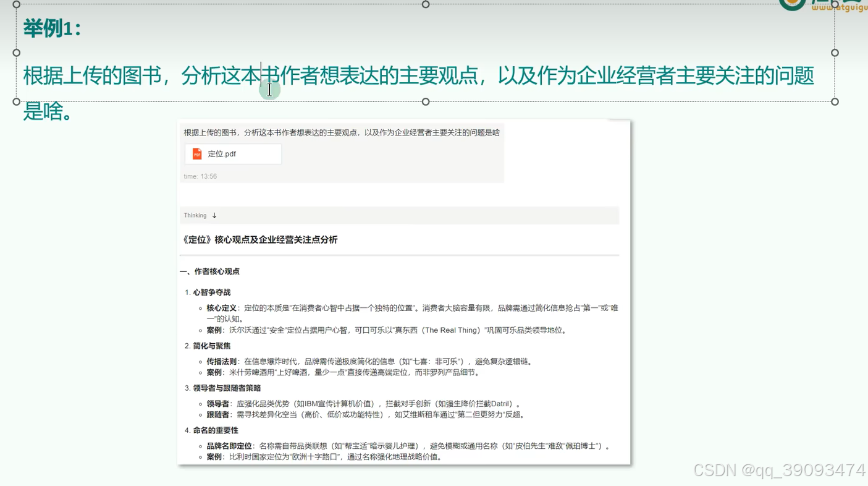The image size is (868, 486).
Task: Click the slide's last line 是啥。
Action: pyautogui.click(x=47, y=112)
